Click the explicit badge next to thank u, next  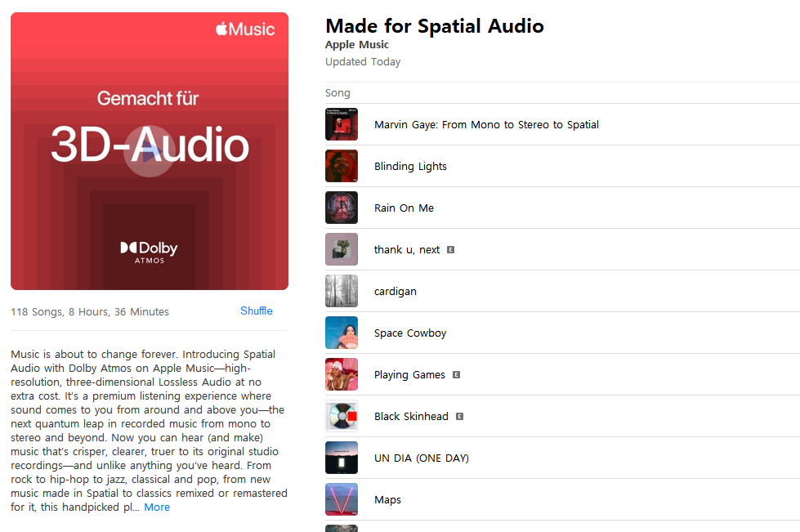pyautogui.click(x=450, y=250)
